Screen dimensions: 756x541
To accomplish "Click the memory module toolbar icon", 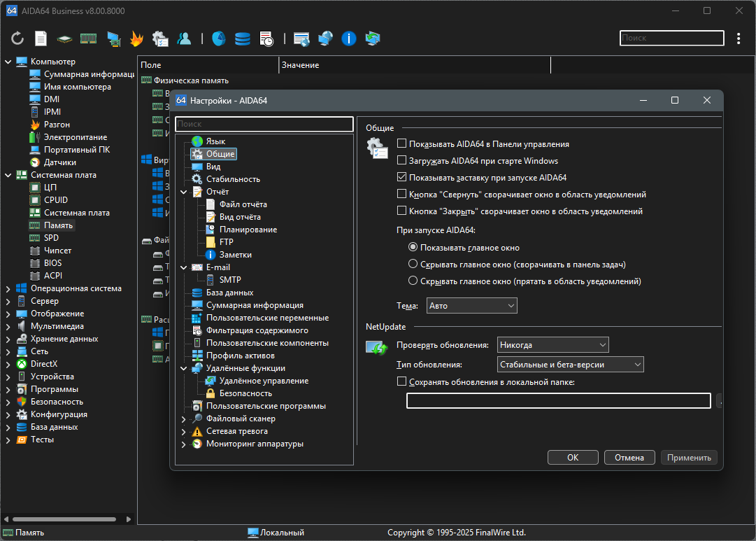I will pyautogui.click(x=88, y=38).
